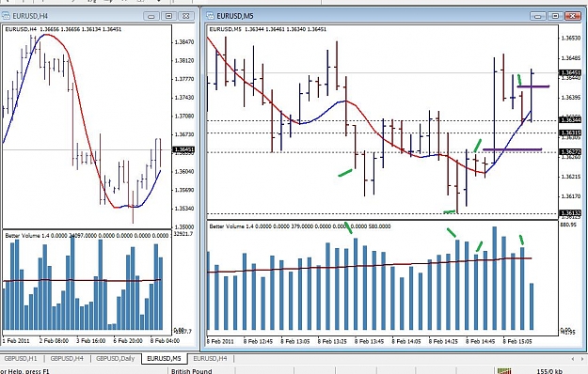Click the 155/0 kb traffic indicator
588x374 pixels.
[549, 371]
